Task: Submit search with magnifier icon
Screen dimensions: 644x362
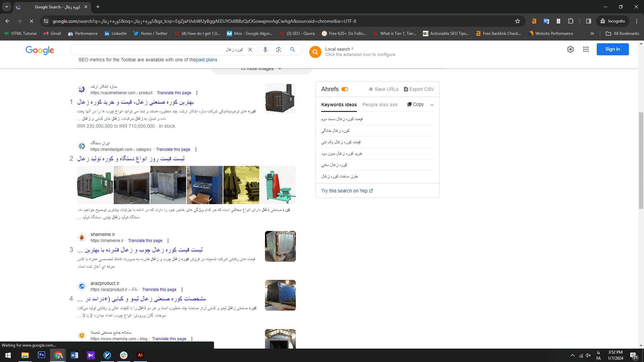Action: coord(293,50)
